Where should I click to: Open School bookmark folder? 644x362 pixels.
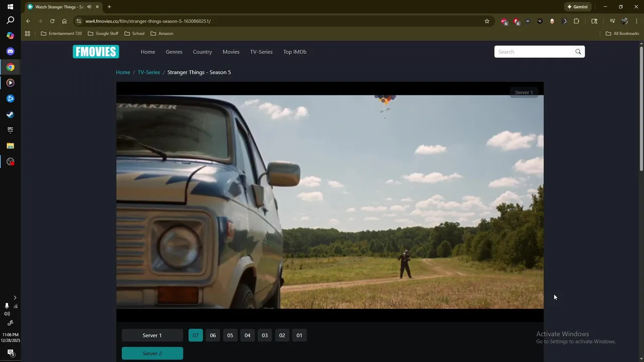click(134, 34)
